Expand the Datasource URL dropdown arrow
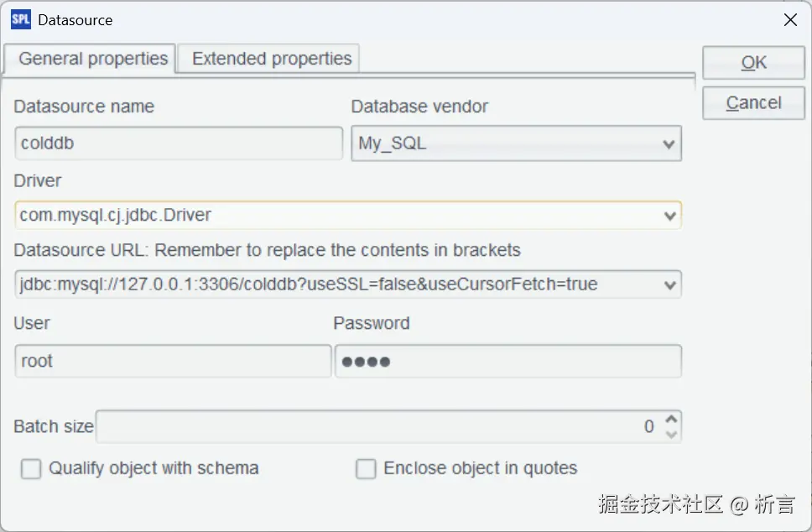812x532 pixels. pyautogui.click(x=669, y=285)
